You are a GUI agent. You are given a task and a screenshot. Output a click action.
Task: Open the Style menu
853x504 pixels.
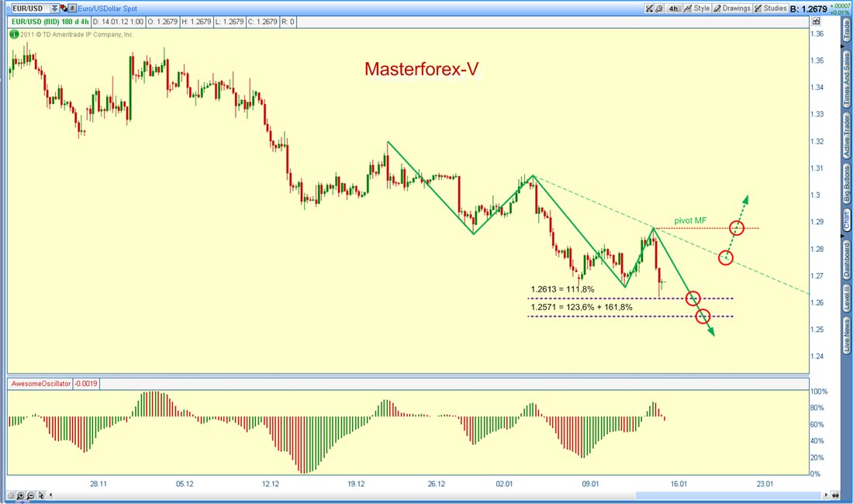pyautogui.click(x=697, y=9)
